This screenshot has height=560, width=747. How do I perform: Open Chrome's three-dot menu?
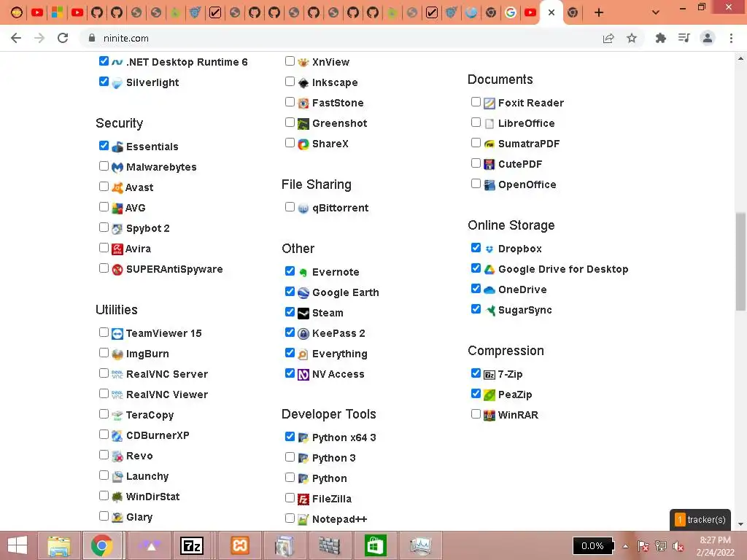coord(731,38)
